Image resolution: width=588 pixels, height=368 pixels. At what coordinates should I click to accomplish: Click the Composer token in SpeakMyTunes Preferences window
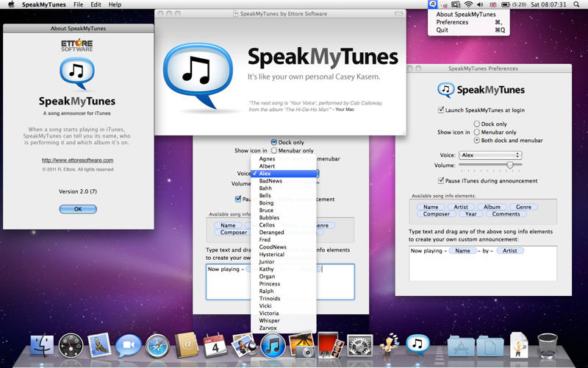click(436, 214)
